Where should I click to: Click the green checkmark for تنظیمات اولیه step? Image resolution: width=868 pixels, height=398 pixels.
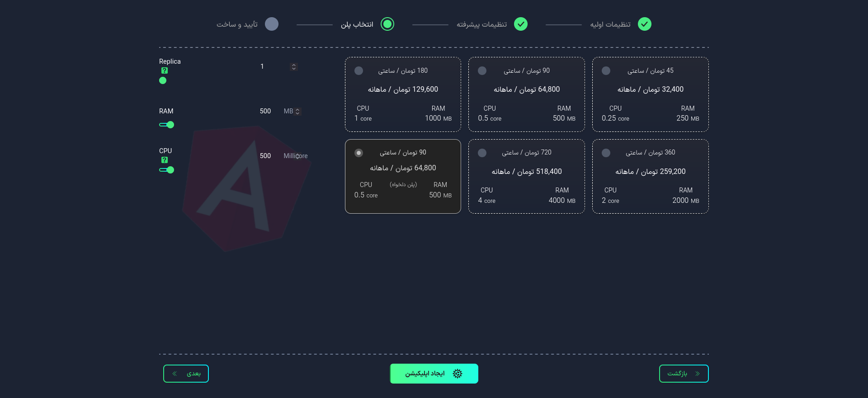pyautogui.click(x=645, y=24)
